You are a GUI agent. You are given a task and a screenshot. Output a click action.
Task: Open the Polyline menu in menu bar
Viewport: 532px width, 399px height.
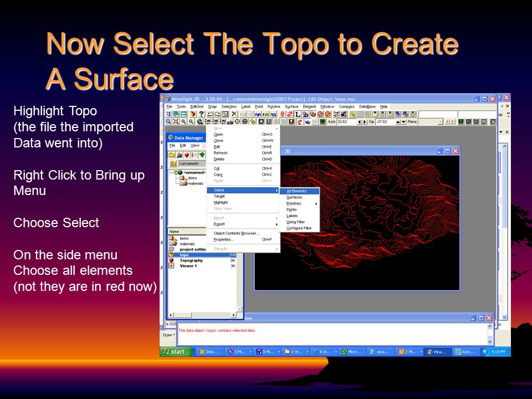[274, 106]
